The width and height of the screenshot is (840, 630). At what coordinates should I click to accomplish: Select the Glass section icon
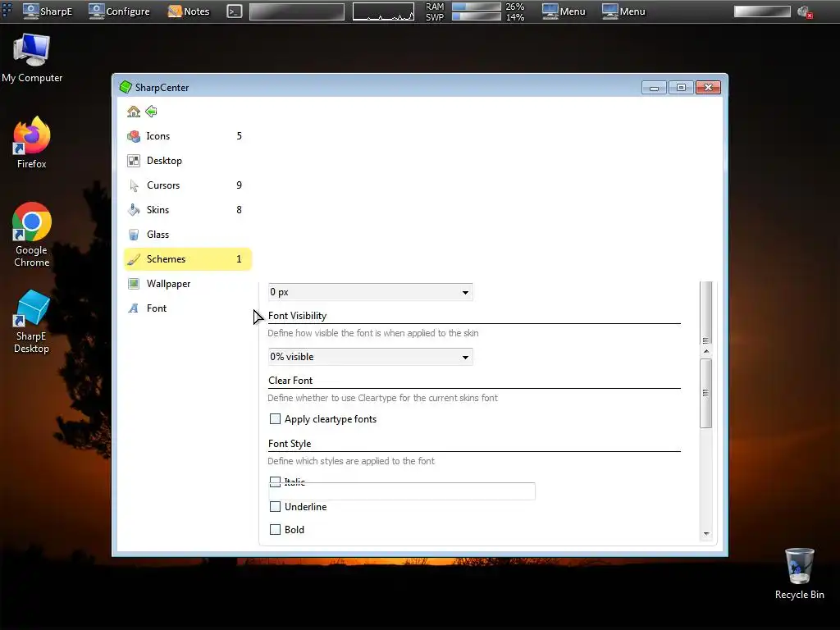pyautogui.click(x=134, y=234)
